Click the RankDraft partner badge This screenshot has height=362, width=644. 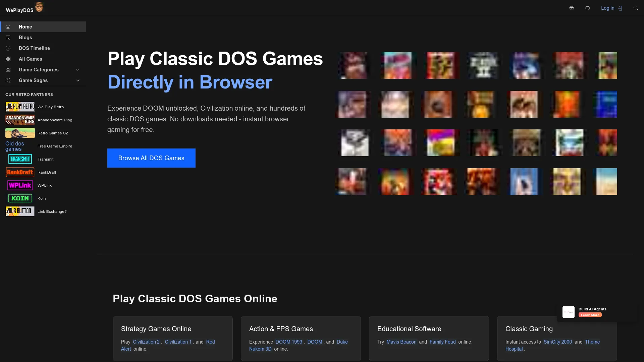tap(20, 172)
